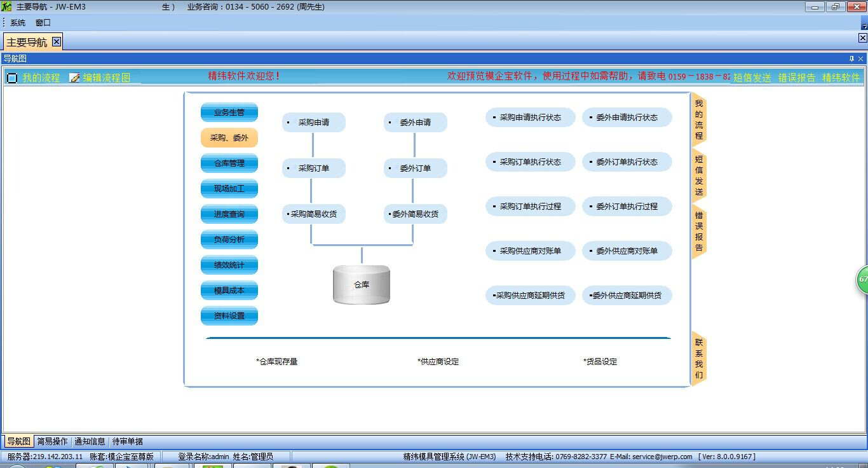Select the 通知信息 bottom tab

[x=90, y=441]
